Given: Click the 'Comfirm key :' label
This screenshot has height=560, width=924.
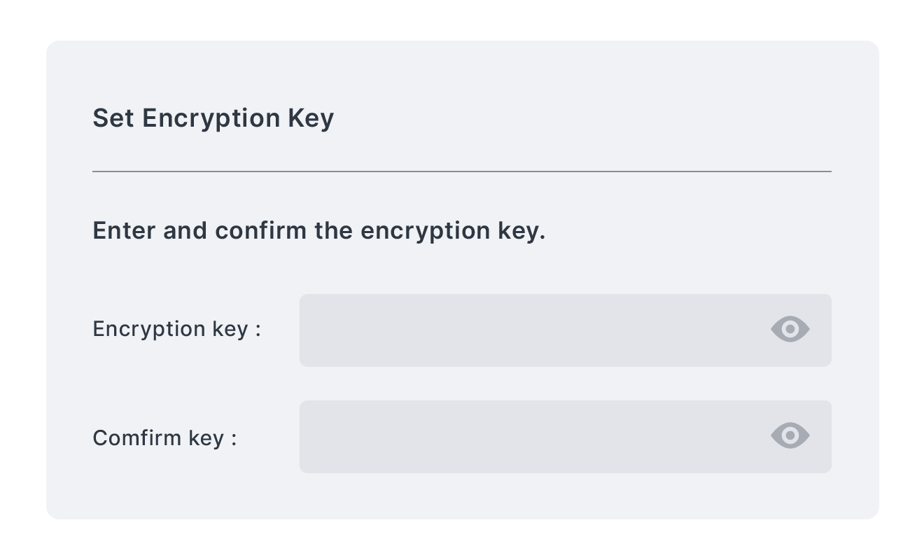Looking at the screenshot, I should click(164, 438).
